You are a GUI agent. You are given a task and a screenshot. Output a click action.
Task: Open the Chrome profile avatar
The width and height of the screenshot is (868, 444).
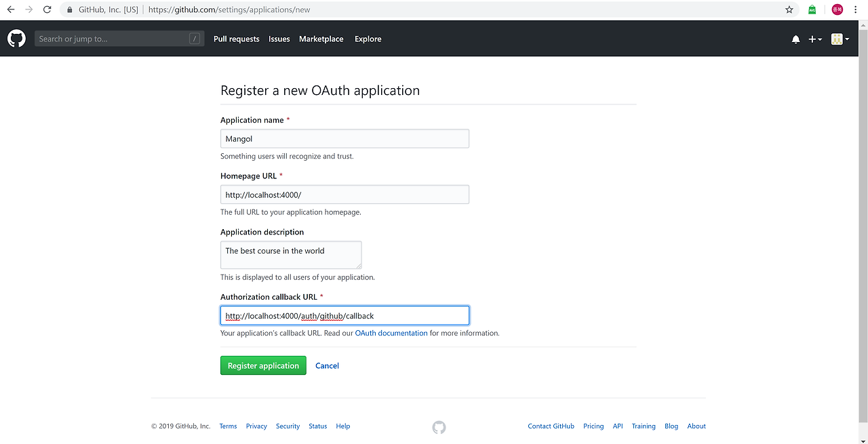(x=837, y=9)
